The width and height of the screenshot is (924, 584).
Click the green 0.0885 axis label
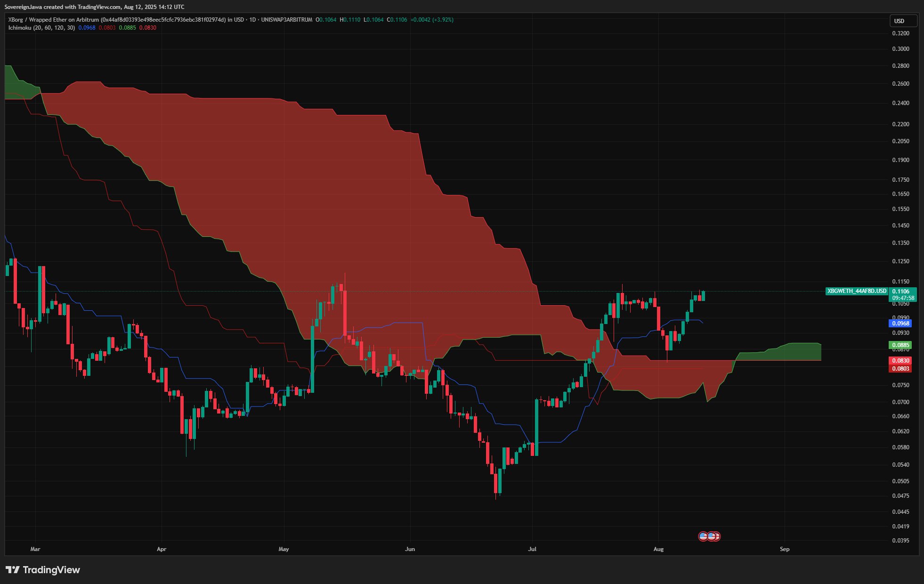pyautogui.click(x=900, y=345)
